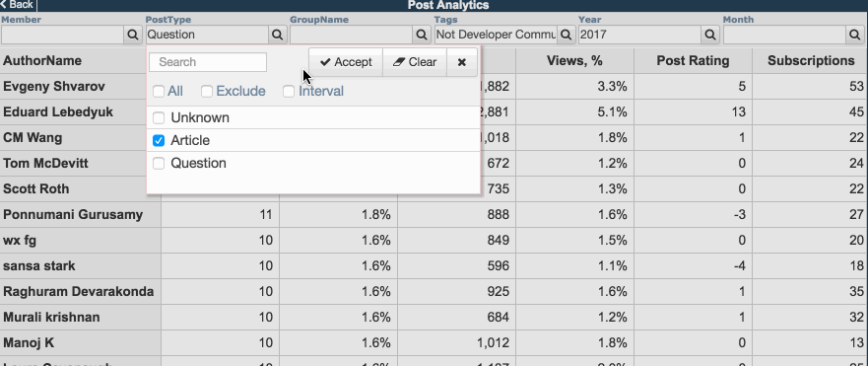Enable the Exclude checkbox

[207, 92]
